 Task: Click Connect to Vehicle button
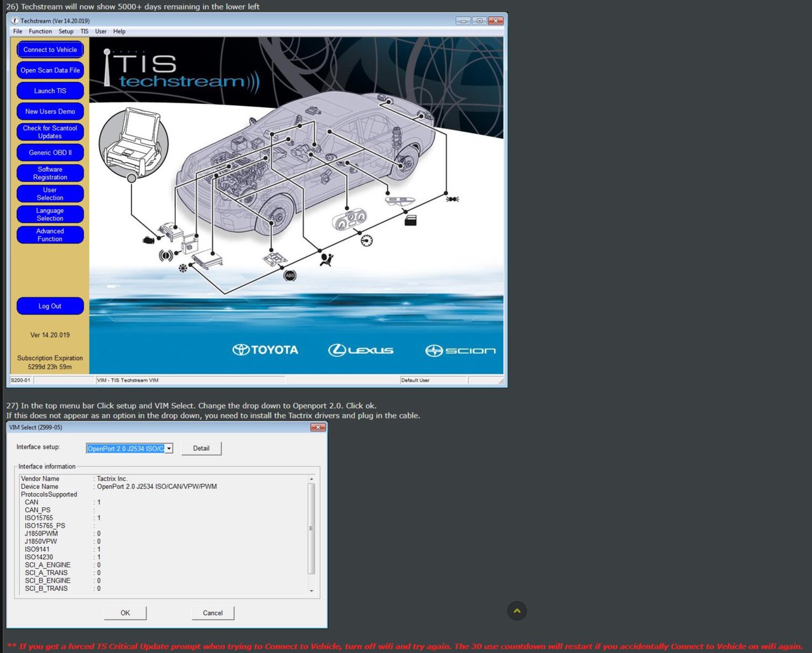[x=50, y=49]
